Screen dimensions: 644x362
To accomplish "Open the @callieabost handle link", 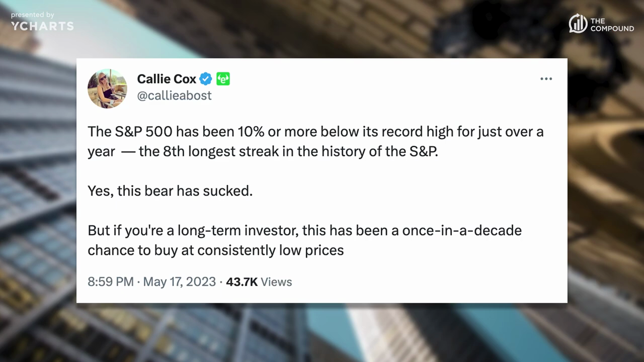I will (x=174, y=96).
